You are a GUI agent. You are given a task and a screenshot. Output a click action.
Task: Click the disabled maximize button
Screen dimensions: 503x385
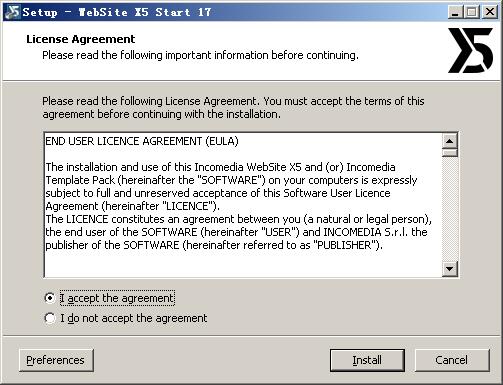472,12
